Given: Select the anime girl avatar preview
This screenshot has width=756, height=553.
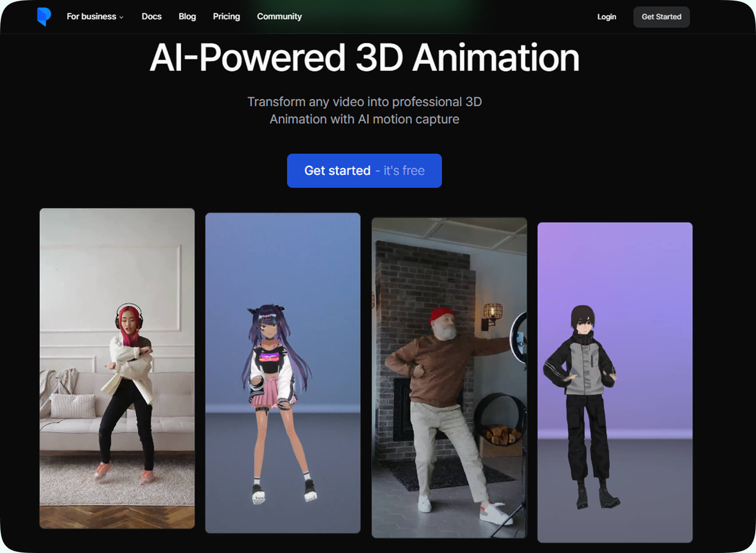Looking at the screenshot, I should 283,373.
